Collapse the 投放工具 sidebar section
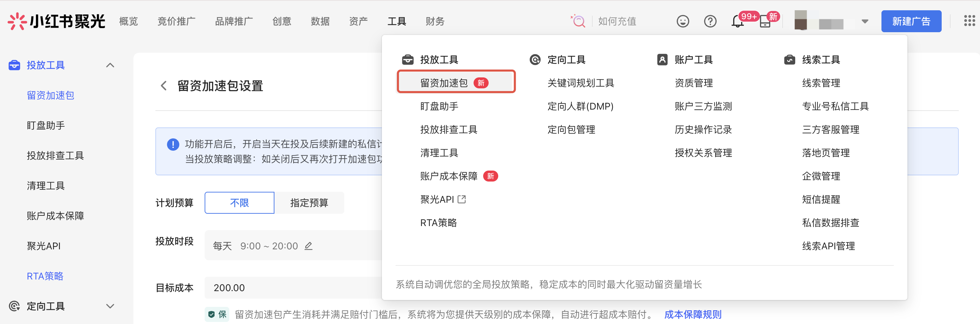This screenshot has height=324, width=980. click(x=110, y=65)
